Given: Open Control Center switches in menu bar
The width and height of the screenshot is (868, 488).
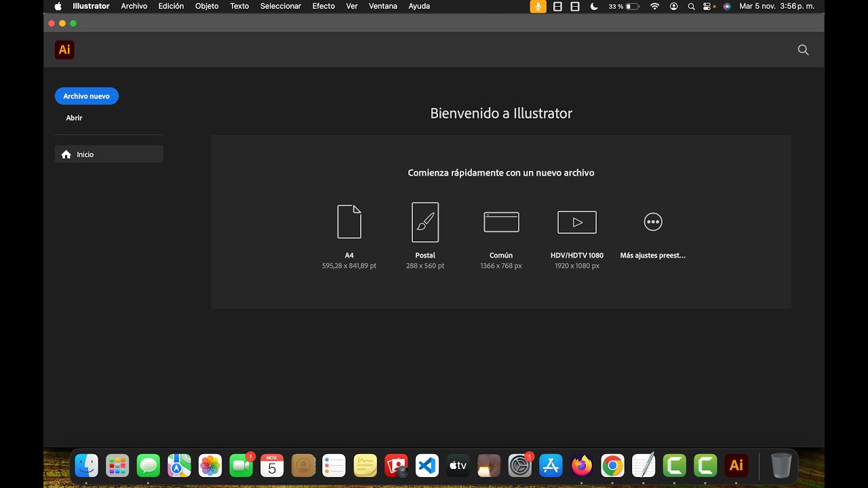Looking at the screenshot, I should click(709, 6).
